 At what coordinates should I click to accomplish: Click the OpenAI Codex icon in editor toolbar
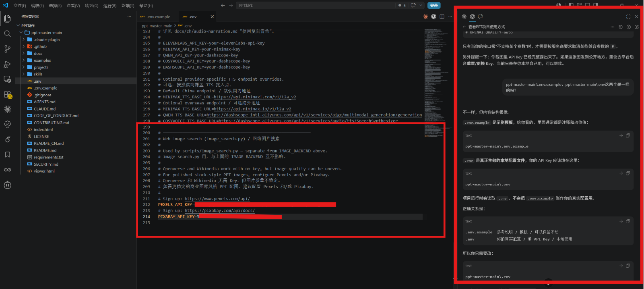[x=434, y=17]
